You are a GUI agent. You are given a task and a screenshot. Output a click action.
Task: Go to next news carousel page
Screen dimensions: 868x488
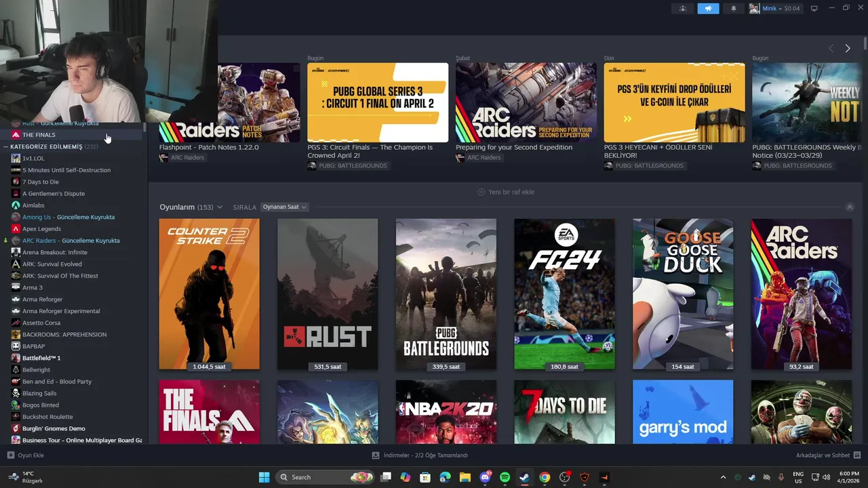847,48
